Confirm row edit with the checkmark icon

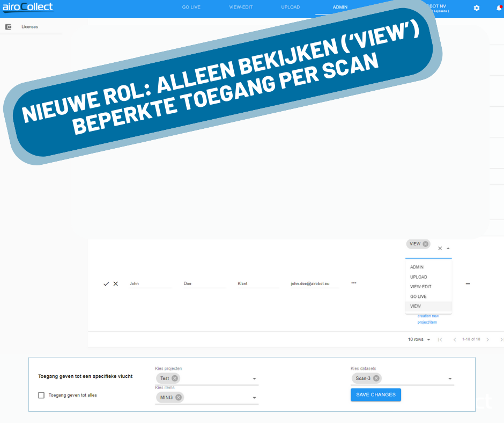point(106,283)
